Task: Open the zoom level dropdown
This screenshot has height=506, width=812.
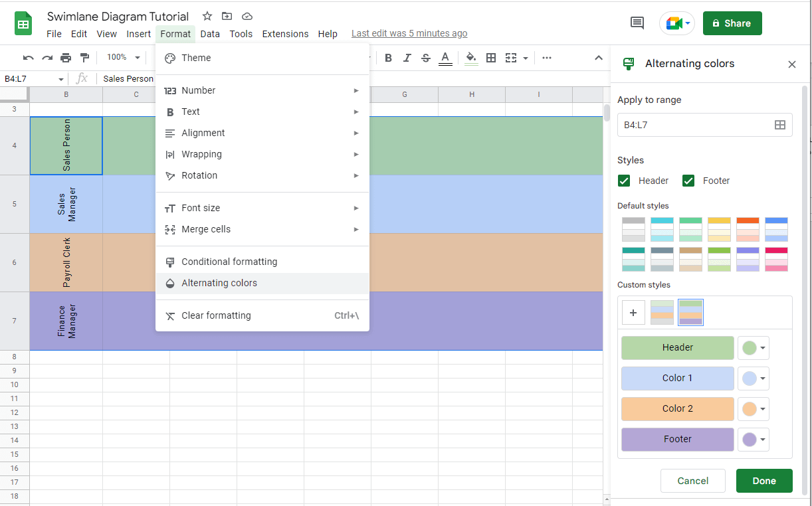Action: point(122,58)
